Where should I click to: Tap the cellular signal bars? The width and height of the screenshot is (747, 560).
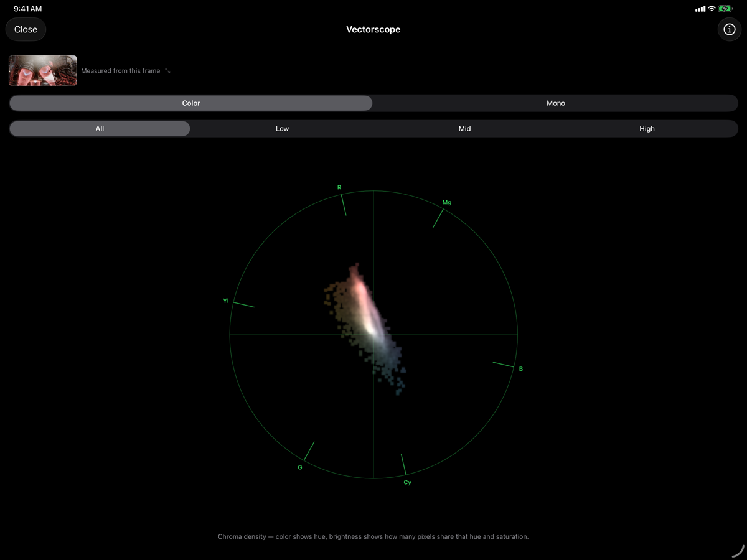[700, 9]
